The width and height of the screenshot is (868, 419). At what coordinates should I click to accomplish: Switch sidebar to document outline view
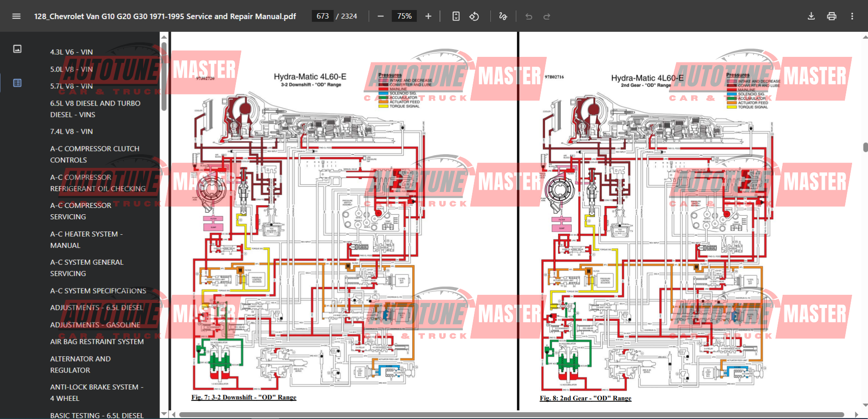17,83
